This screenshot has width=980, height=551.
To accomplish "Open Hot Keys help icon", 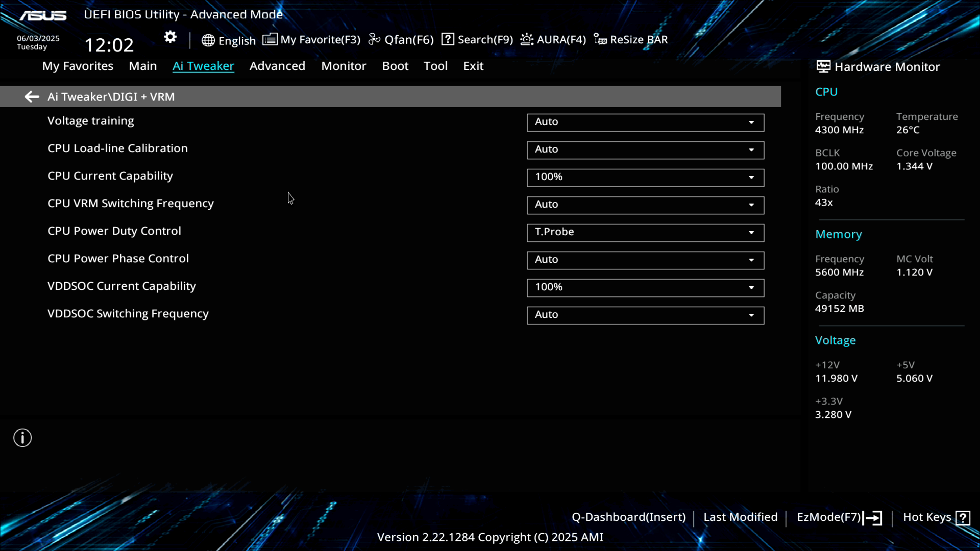I will [x=963, y=518].
